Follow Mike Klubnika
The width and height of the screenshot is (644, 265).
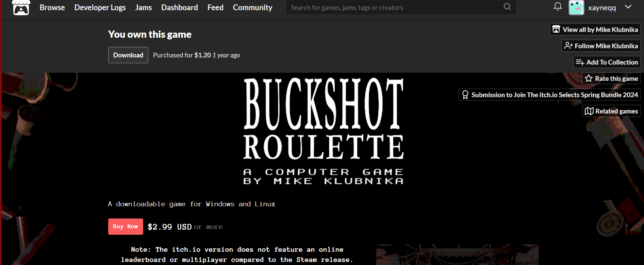(601, 46)
